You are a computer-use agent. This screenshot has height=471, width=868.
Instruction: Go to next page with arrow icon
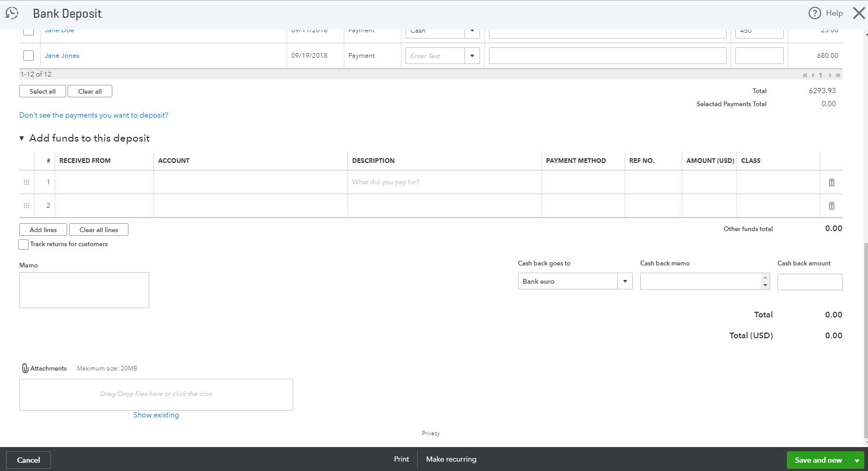(x=830, y=74)
